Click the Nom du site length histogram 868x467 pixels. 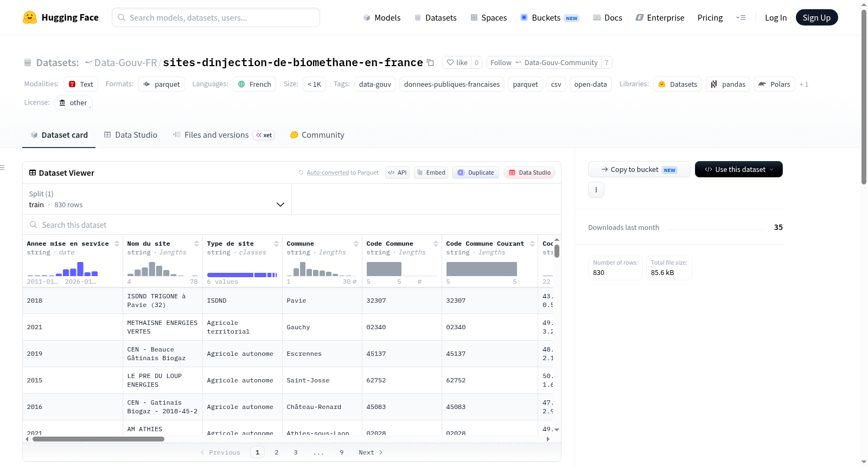163,269
